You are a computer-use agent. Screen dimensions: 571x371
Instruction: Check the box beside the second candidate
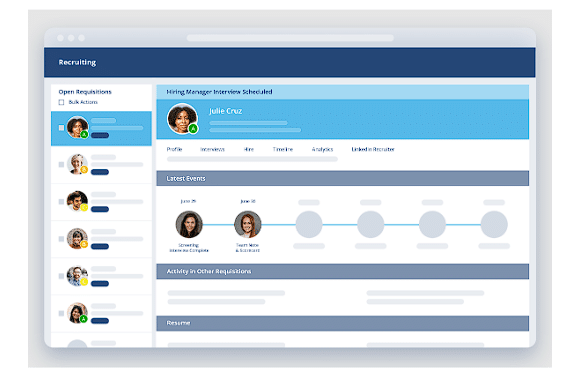tap(61, 165)
